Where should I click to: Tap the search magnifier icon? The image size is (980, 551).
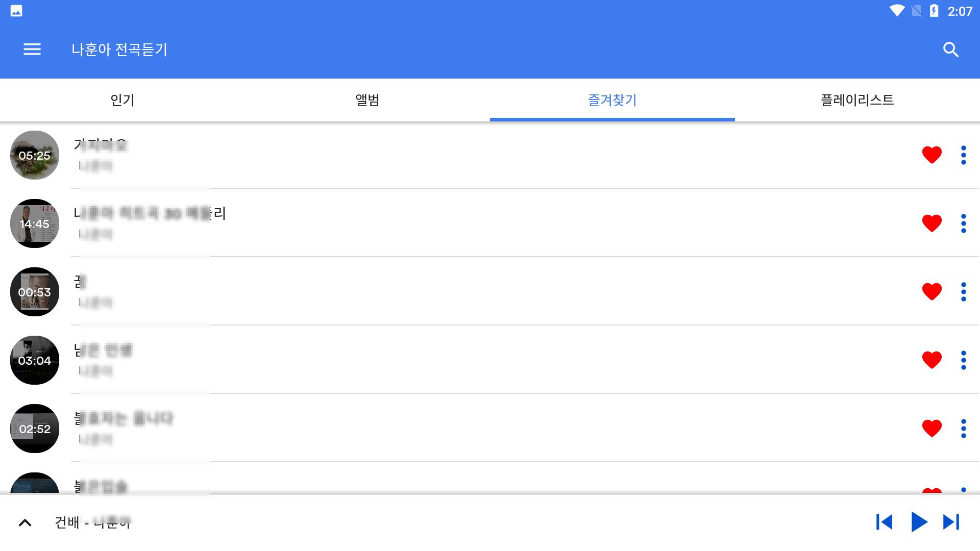(x=950, y=49)
